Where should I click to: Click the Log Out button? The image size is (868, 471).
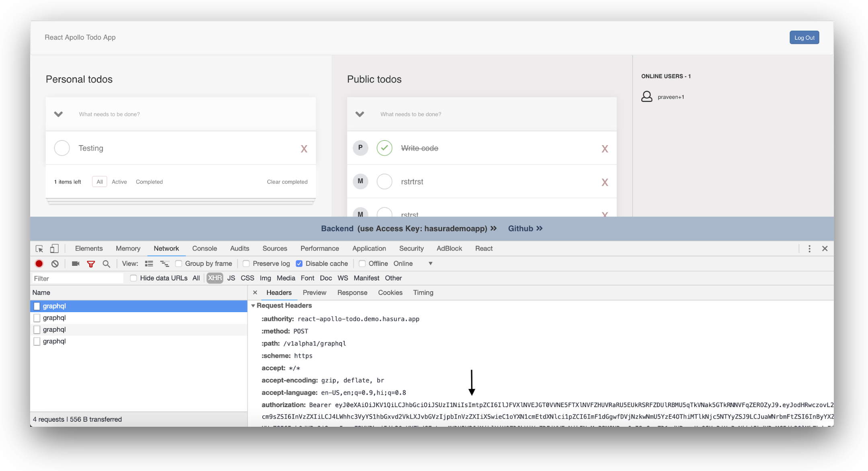(x=804, y=37)
